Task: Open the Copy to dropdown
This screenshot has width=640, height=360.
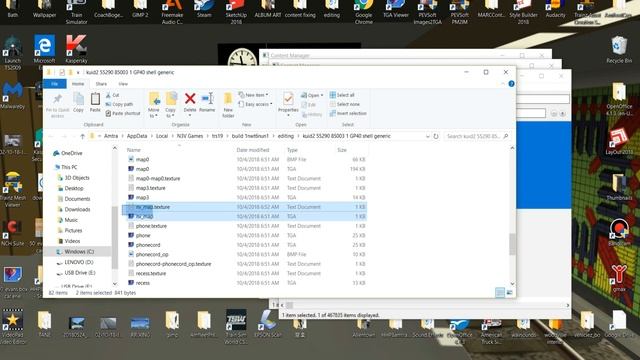Action: coord(171,105)
